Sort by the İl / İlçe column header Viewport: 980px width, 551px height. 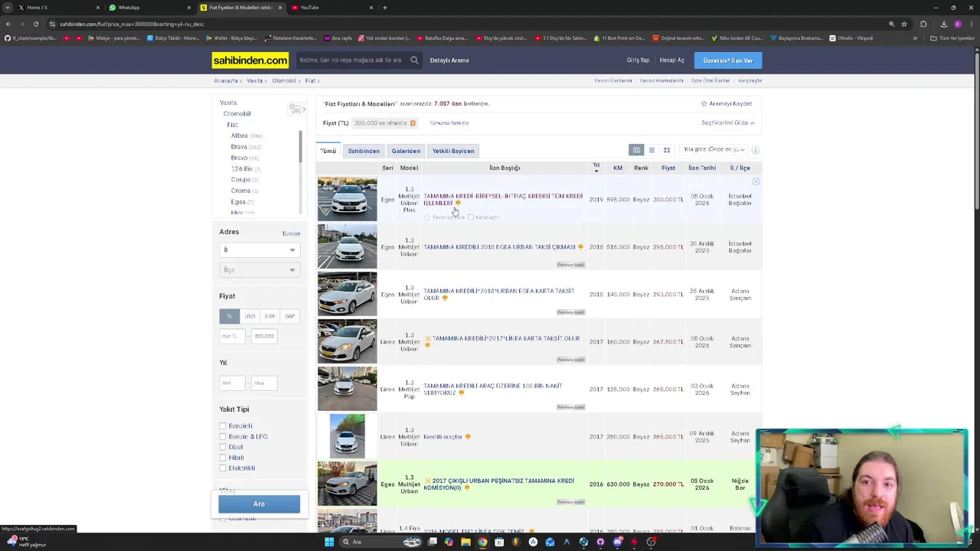pyautogui.click(x=740, y=168)
